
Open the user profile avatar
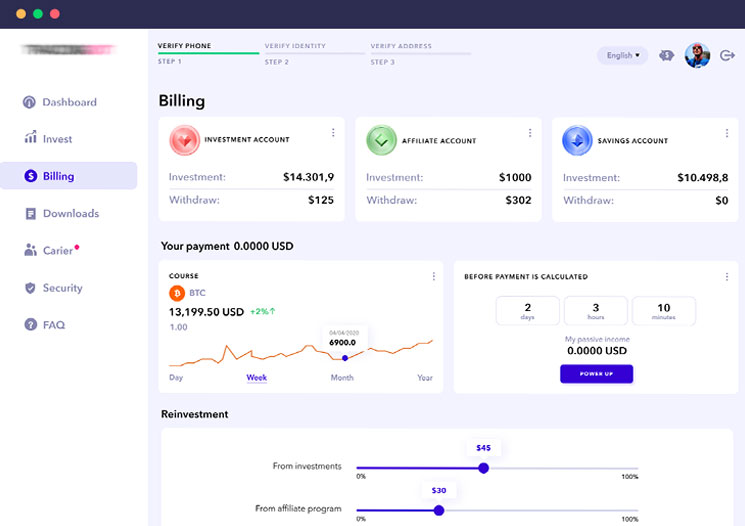pyautogui.click(x=697, y=56)
